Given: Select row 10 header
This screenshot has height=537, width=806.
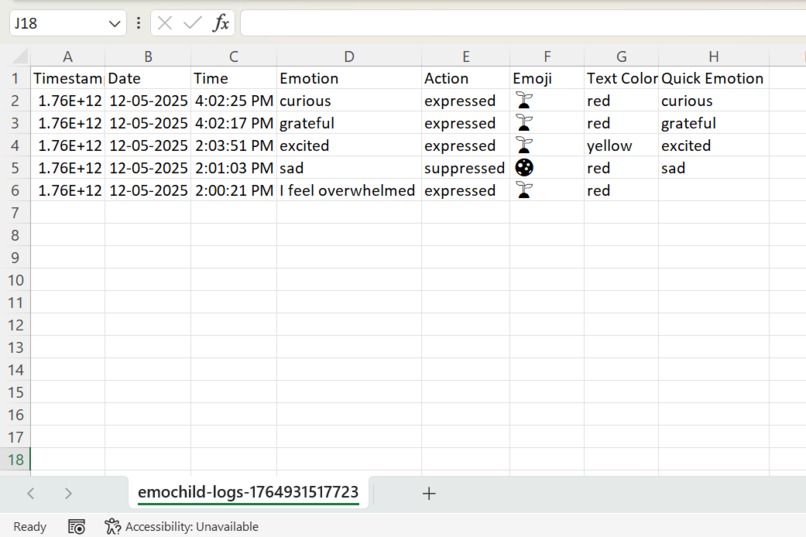Looking at the screenshot, I should [15, 280].
